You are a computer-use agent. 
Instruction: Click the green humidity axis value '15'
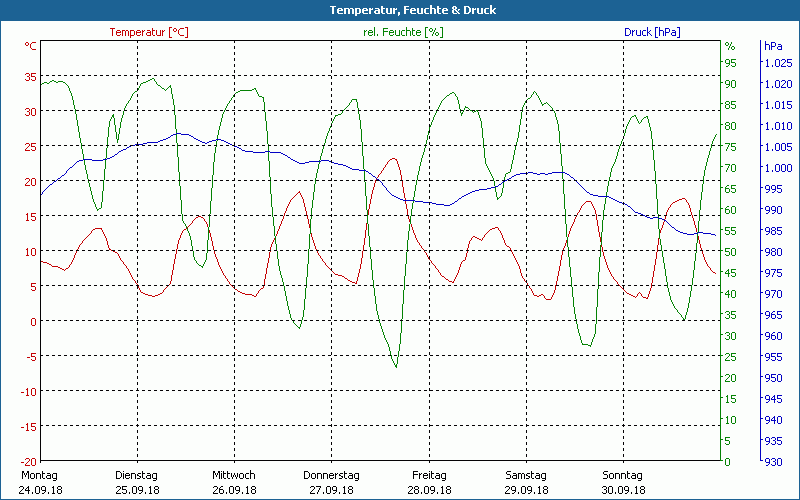click(731, 399)
